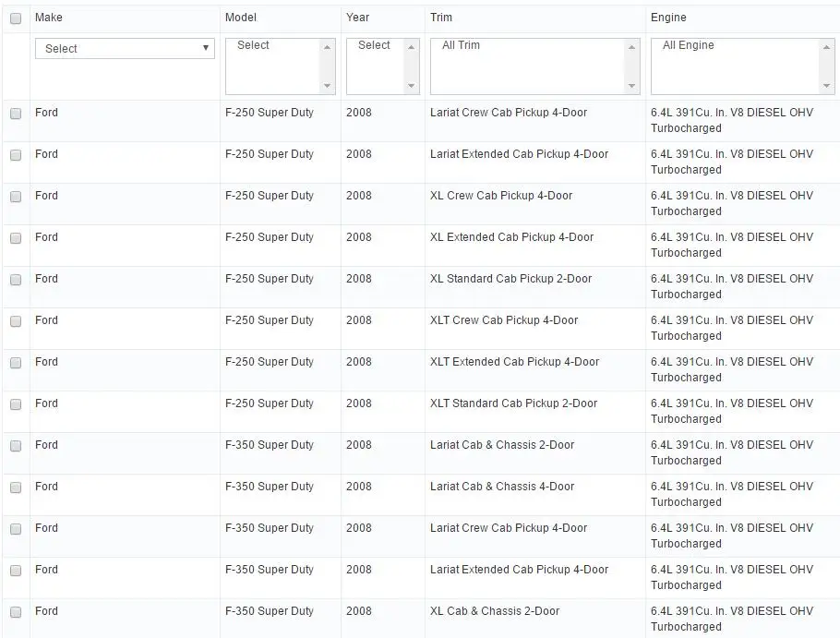Click the Trim column header
The width and height of the screenshot is (840, 638).
click(441, 18)
